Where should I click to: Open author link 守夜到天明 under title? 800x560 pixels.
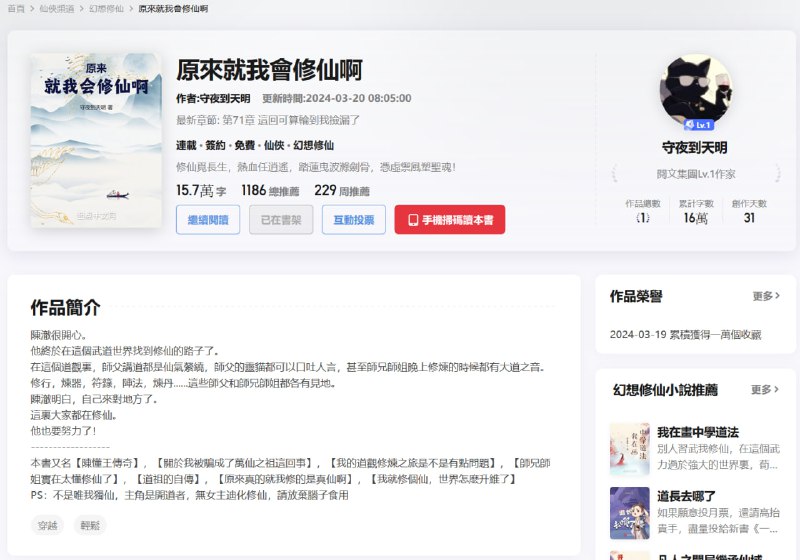[224, 98]
